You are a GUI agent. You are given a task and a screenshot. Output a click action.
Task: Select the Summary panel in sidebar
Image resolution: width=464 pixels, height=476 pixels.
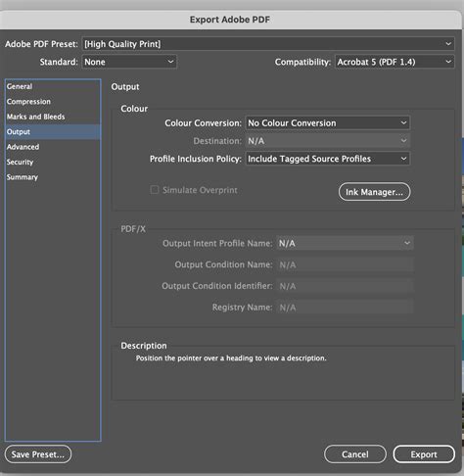coord(53,177)
